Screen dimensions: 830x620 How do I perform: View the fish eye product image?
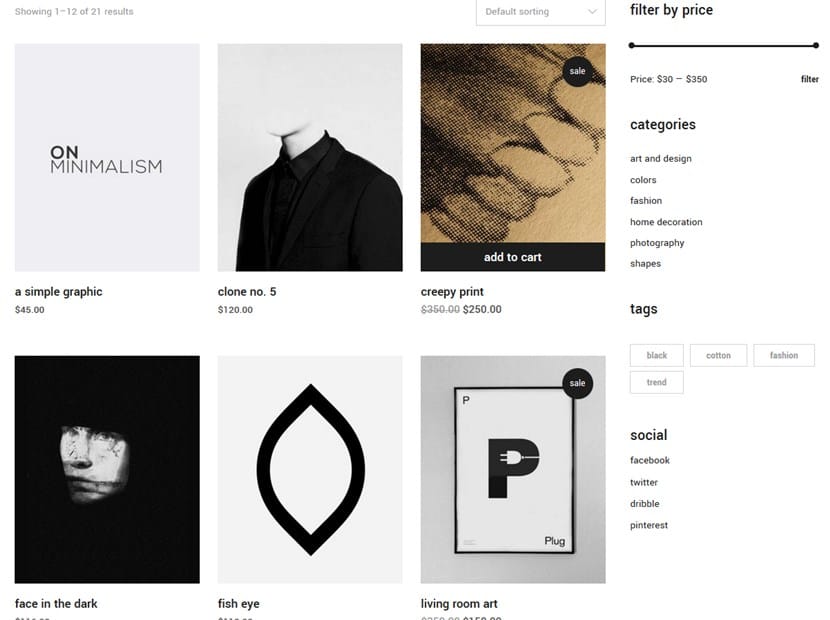point(310,470)
